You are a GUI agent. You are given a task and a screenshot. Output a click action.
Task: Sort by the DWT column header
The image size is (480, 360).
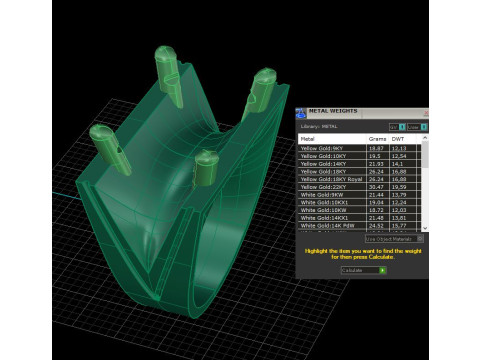tap(403, 139)
